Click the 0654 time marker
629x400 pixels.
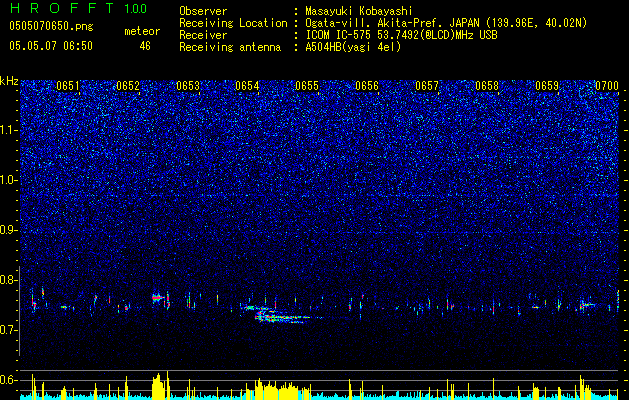247,86
